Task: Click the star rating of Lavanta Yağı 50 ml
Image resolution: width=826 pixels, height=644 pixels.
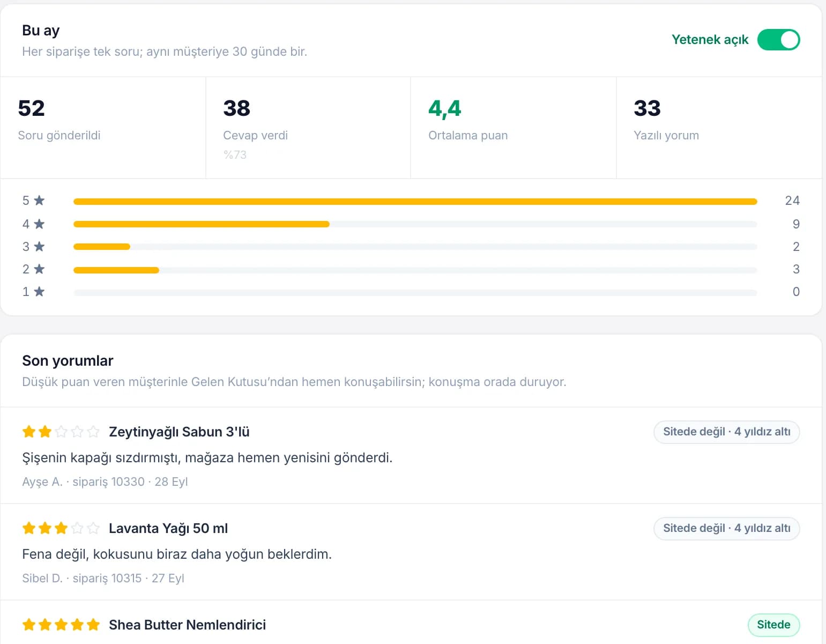Action: 61,528
